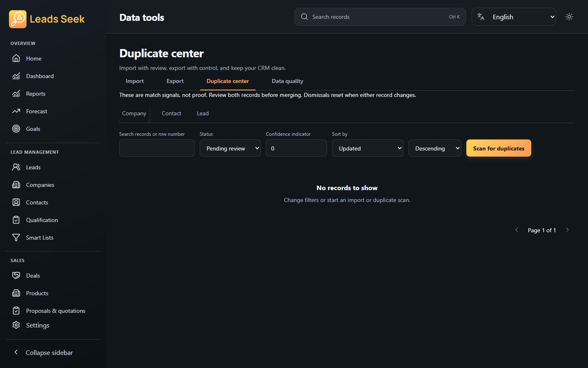The width and height of the screenshot is (588, 368).
Task: Click the Data tools page title
Action: [x=142, y=18]
